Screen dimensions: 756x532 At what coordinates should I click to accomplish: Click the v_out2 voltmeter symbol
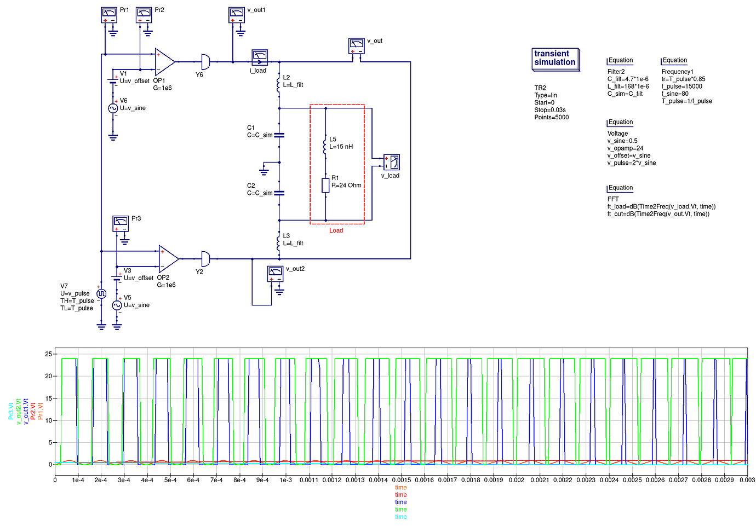tap(275, 274)
